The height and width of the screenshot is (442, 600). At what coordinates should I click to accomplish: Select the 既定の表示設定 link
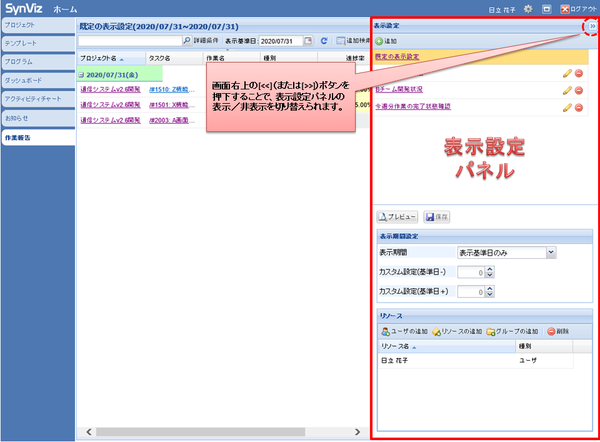coord(397,57)
